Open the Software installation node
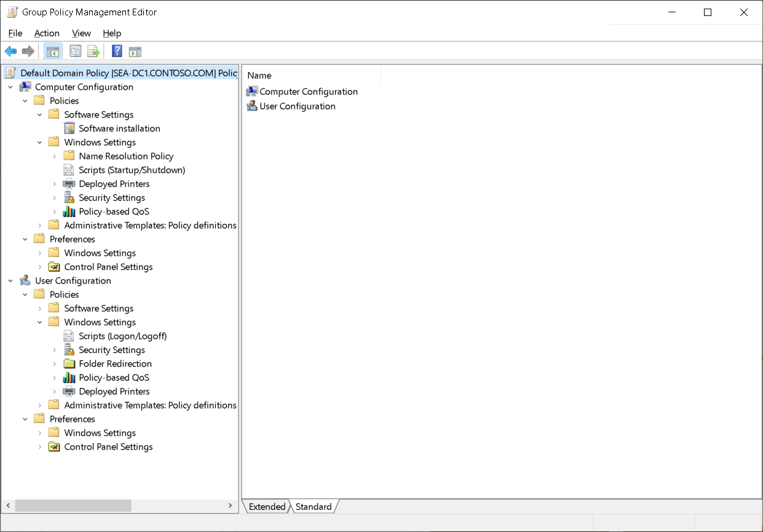The image size is (763, 532). (x=119, y=128)
